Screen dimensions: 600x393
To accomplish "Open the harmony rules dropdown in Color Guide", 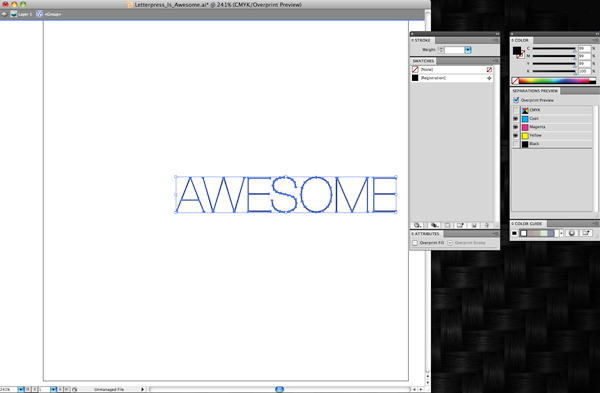I will 561,233.
